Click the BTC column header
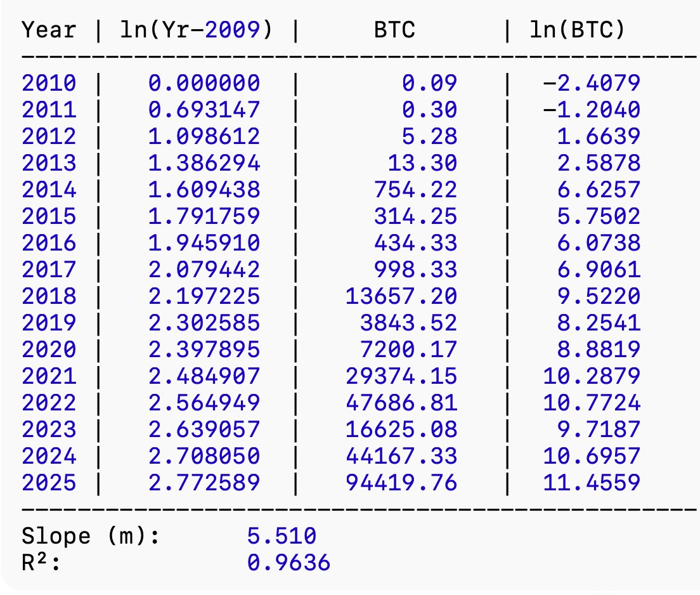Viewport: 700px width, 595px height. [x=394, y=30]
